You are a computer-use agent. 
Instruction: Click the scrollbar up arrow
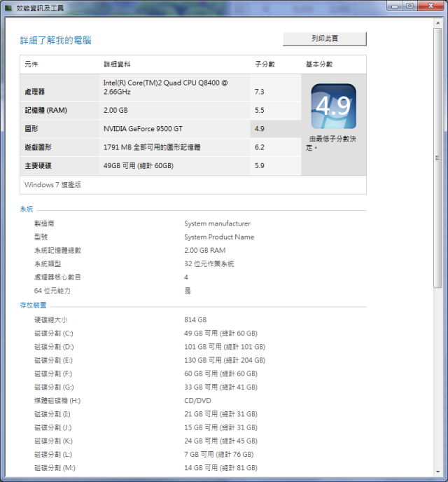pos(438,23)
